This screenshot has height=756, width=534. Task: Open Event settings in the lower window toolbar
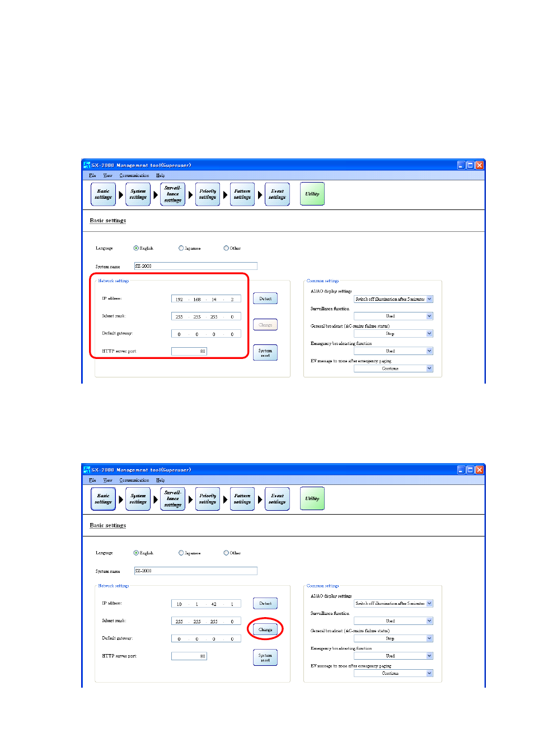[x=277, y=499]
